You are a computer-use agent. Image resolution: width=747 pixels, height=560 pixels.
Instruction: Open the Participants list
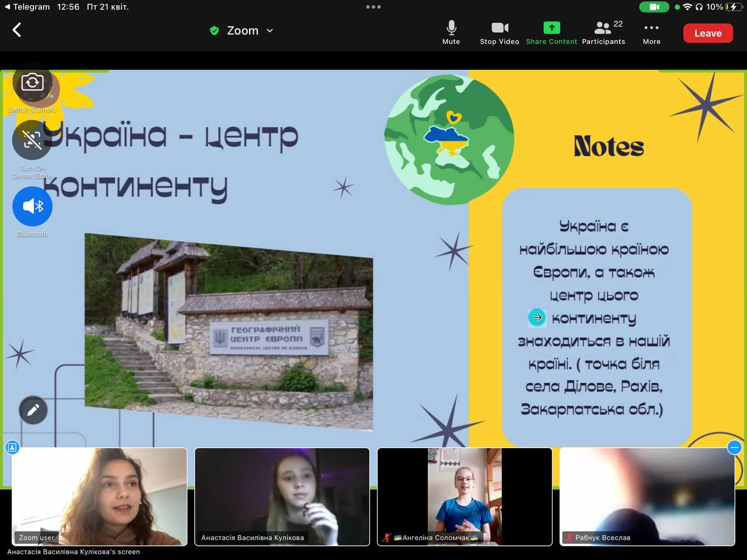603,33
